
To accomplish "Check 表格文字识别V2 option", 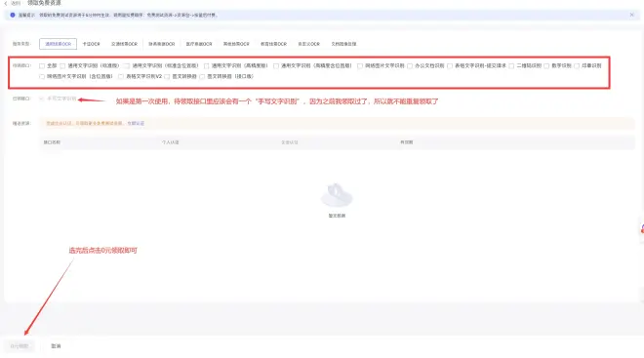I will (121, 76).
